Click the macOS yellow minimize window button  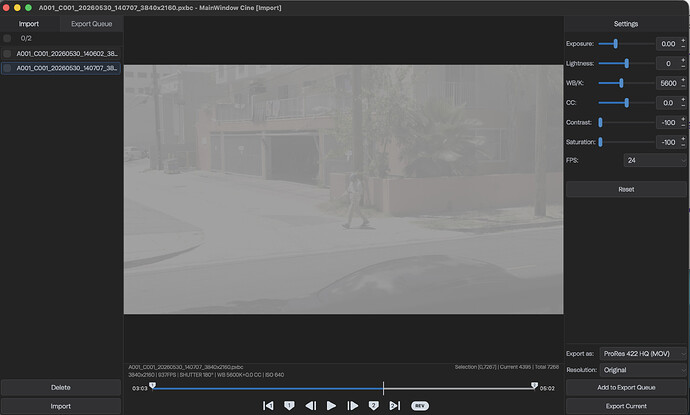click(x=17, y=7)
